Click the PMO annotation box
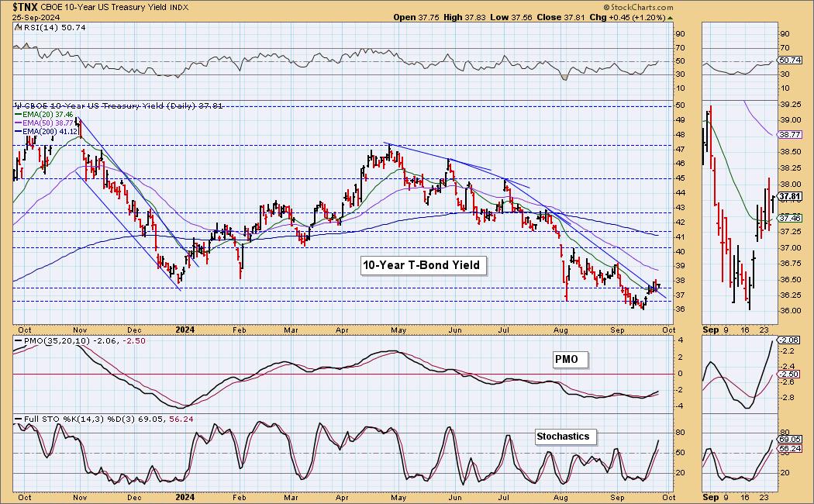The width and height of the screenshot is (814, 504). (570, 359)
